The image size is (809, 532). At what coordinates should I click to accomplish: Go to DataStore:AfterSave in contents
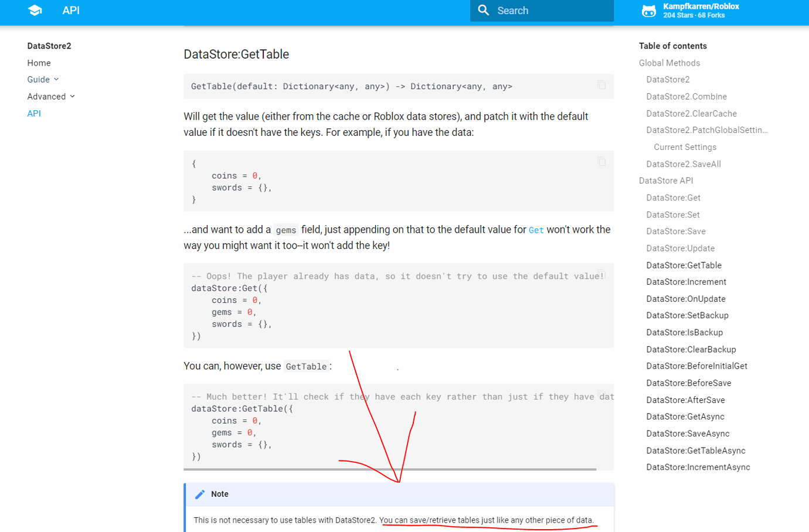pos(685,400)
